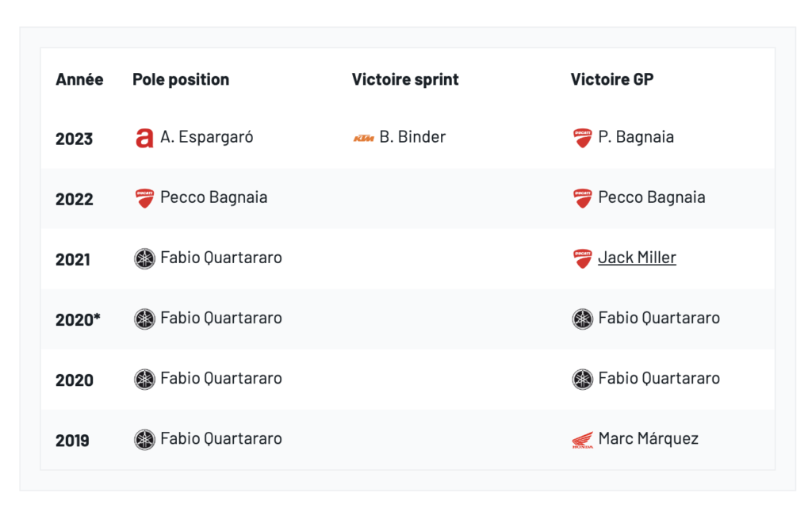Screen dimensions: 812x508
Task: Click the Yamaha logo in 2020 GP victory
Action: tap(582, 379)
